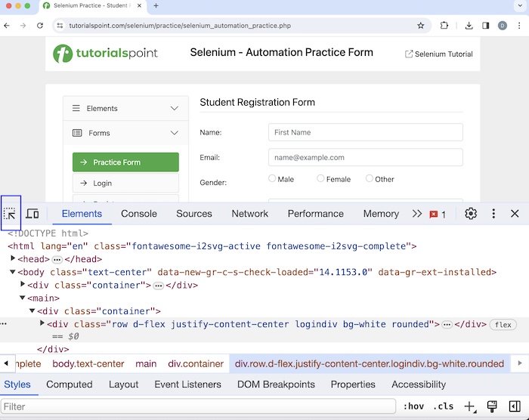Image resolution: width=529 pixels, height=420 pixels.
Task: Show more DevTools tabs with double chevron
Action: pyautogui.click(x=417, y=214)
